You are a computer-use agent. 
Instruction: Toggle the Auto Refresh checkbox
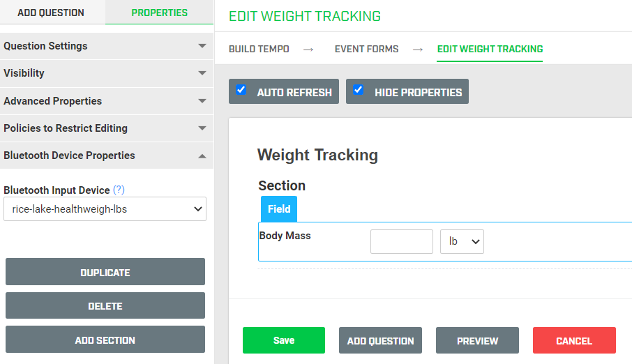pos(241,90)
